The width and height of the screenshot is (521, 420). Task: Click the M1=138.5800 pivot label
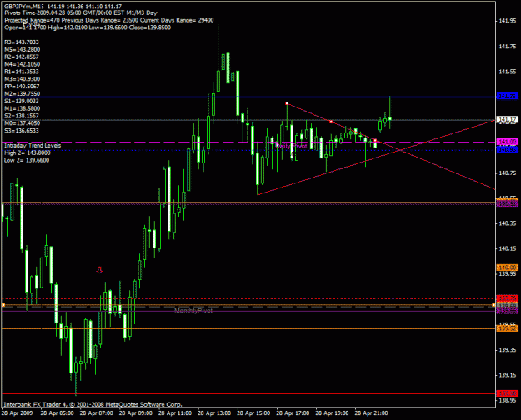[23, 108]
